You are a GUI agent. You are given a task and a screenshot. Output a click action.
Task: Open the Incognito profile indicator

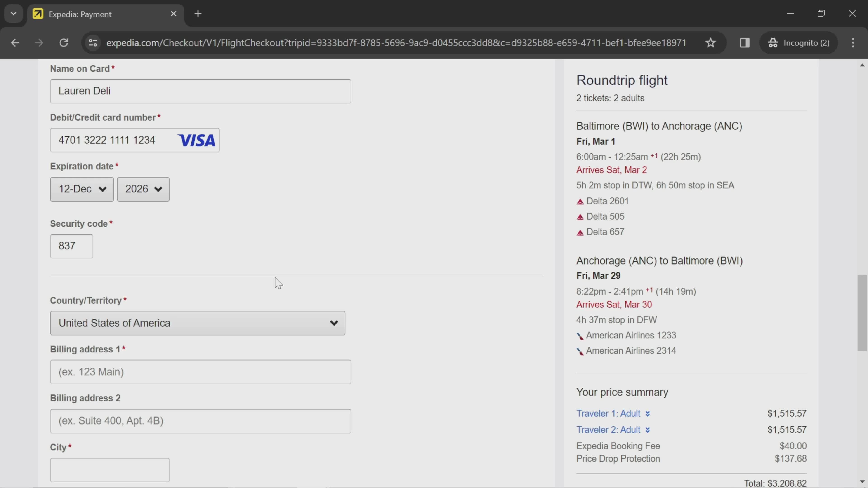click(799, 43)
